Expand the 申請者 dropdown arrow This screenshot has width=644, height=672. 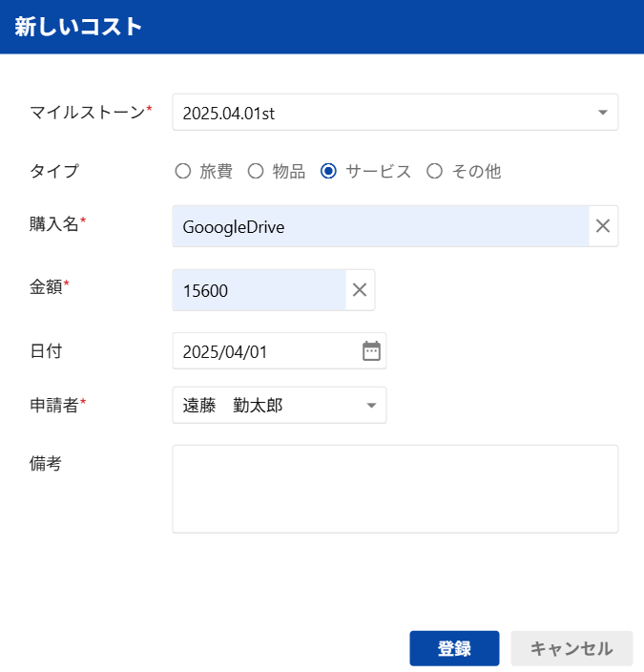(x=371, y=405)
